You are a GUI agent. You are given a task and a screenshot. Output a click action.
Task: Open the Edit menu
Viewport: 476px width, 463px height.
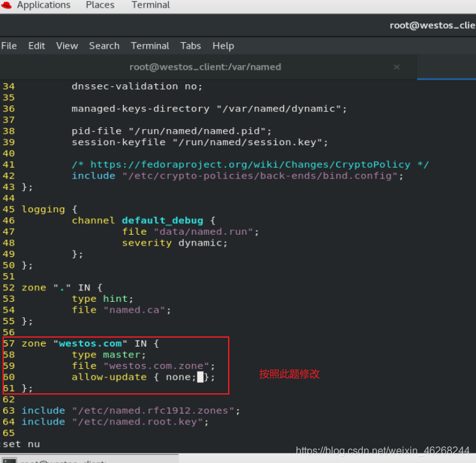tap(36, 46)
